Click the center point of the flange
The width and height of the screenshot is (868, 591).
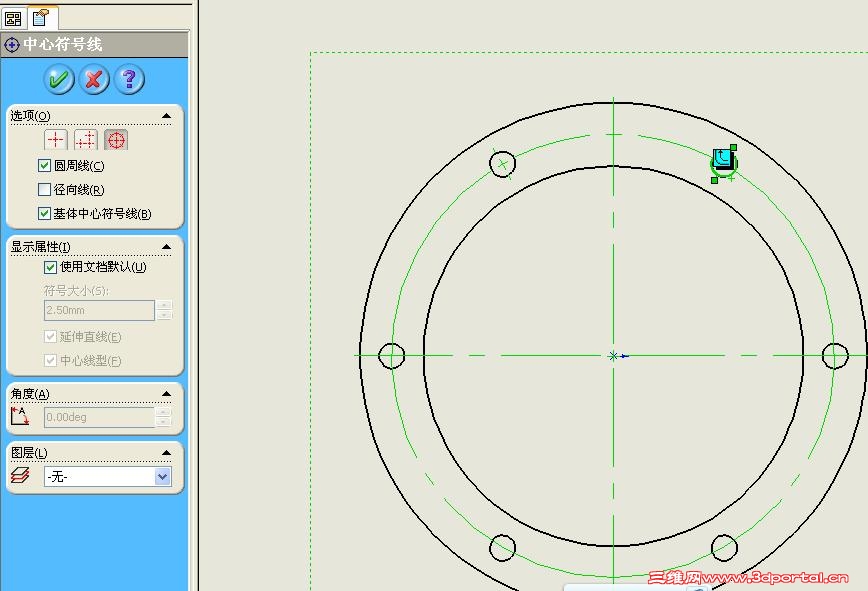(x=613, y=356)
